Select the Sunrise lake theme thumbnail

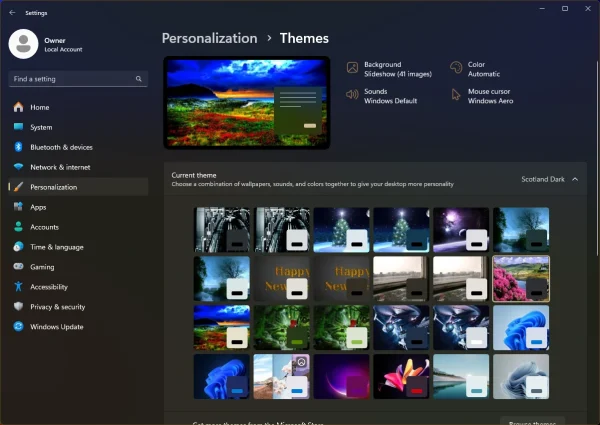pyautogui.click(x=461, y=377)
